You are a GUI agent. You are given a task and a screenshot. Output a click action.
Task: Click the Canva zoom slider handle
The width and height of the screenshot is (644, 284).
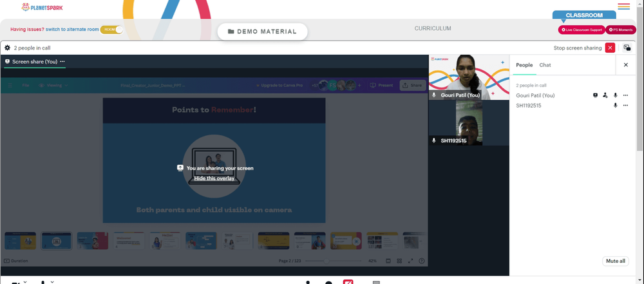(327, 261)
